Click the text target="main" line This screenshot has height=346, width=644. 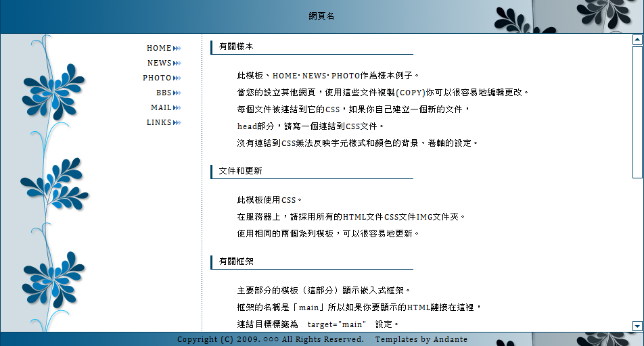pyautogui.click(x=318, y=324)
